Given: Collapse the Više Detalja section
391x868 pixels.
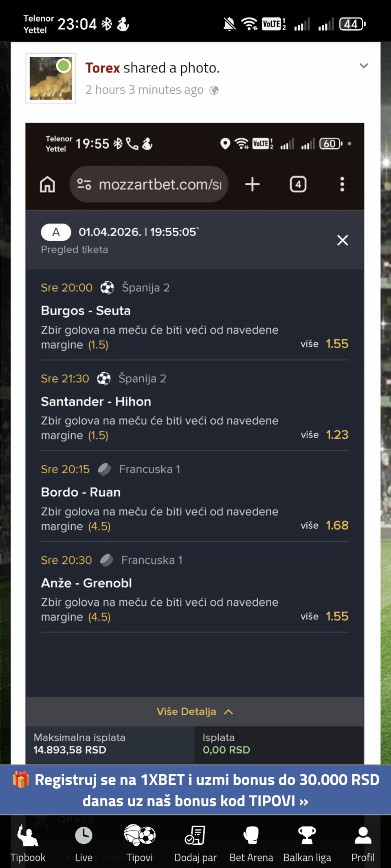Looking at the screenshot, I should 195,712.
